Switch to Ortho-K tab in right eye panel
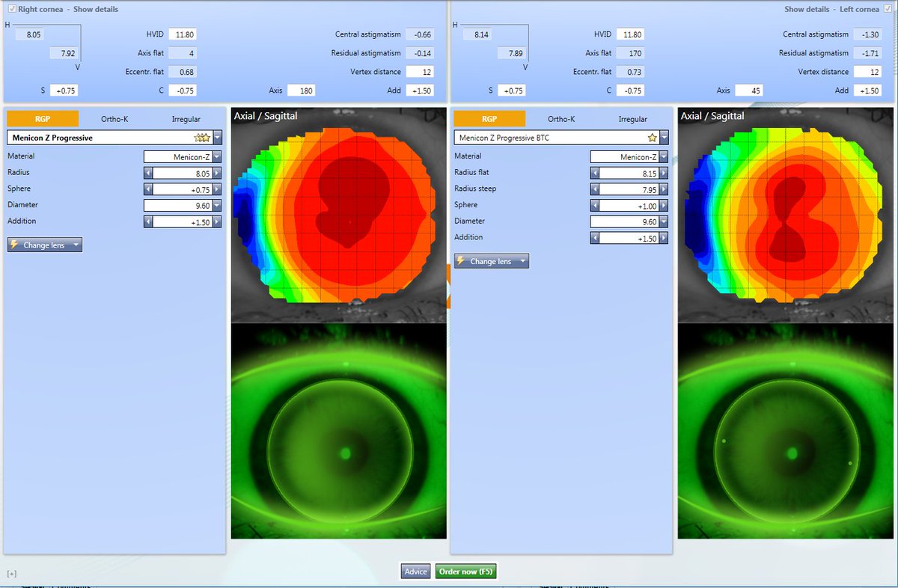This screenshot has width=898, height=588. [x=114, y=119]
